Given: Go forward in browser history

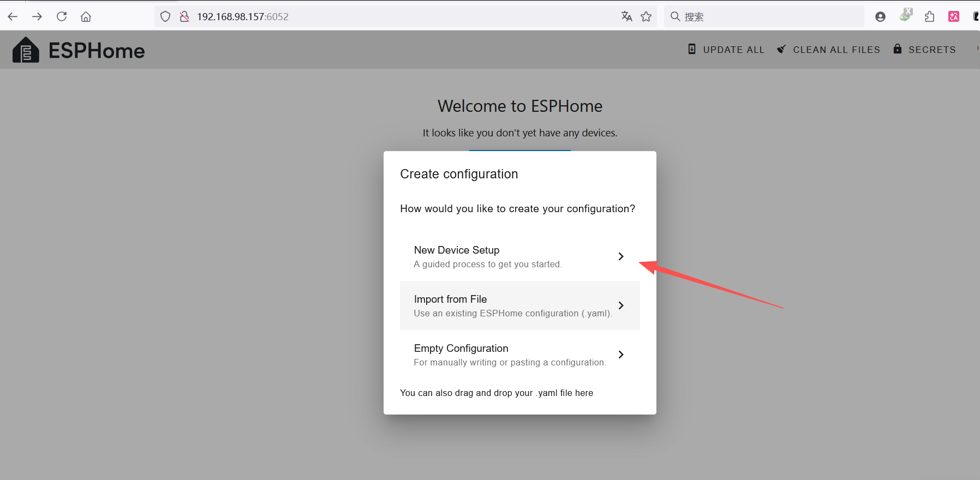Looking at the screenshot, I should [37, 17].
